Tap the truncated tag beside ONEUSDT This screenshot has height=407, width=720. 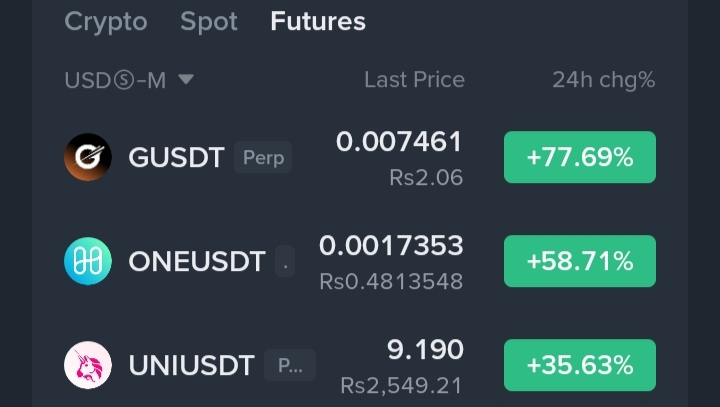285,261
